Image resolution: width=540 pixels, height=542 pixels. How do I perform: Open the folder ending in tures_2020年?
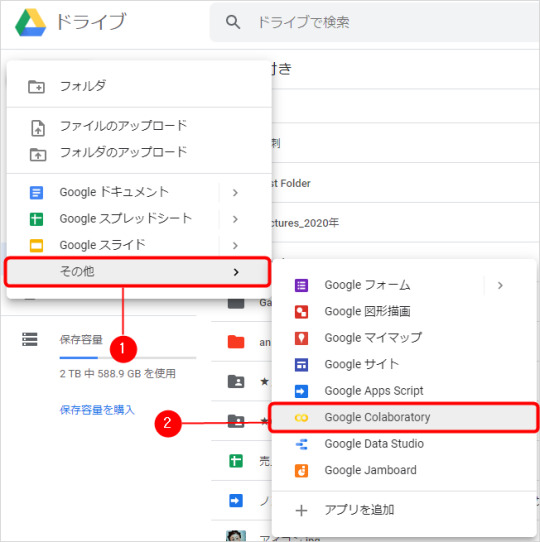tap(305, 223)
